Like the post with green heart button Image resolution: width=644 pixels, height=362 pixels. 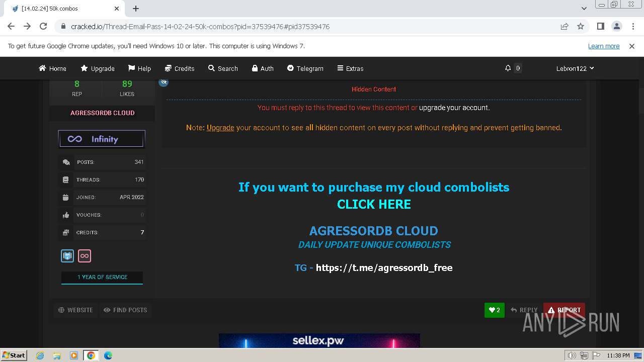495,310
